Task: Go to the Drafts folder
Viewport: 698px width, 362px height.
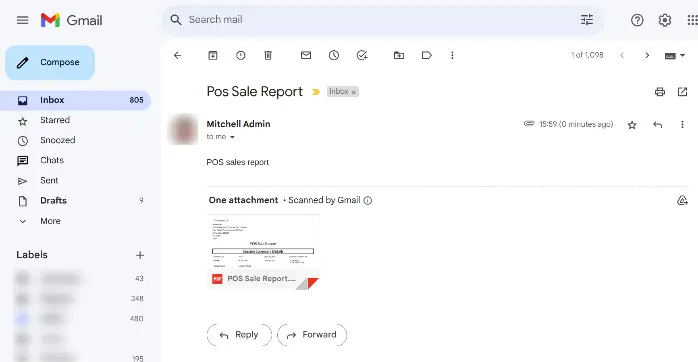Action: [53, 200]
